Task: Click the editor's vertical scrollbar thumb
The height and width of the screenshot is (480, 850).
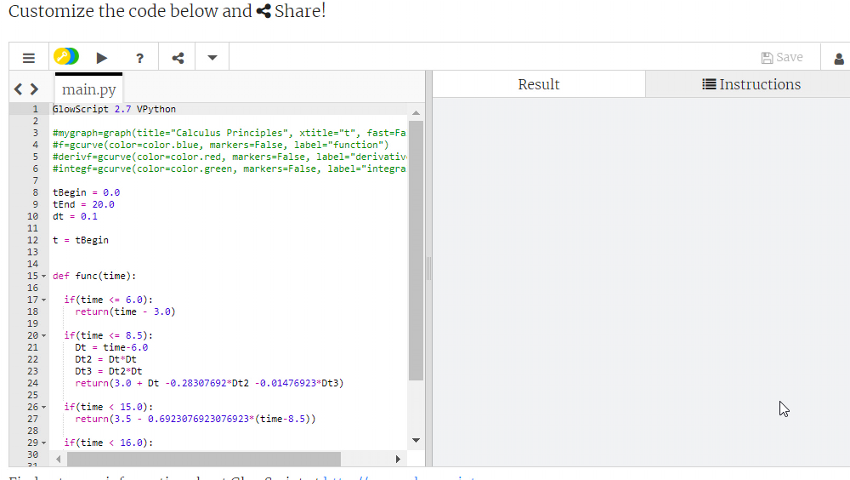Action: point(416,250)
